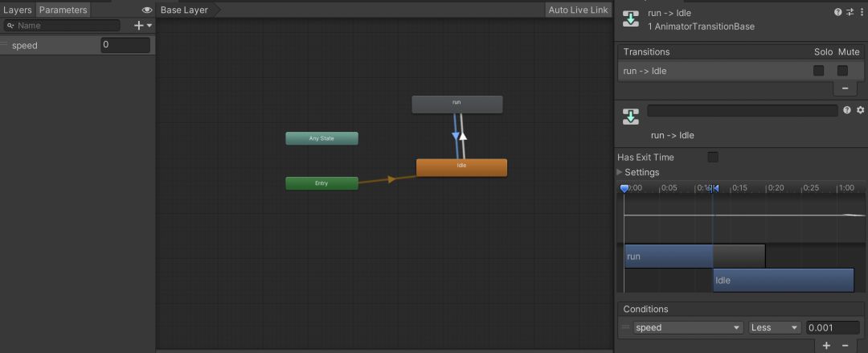
Task: Enable Solo for run -> Idle transition
Action: tap(818, 71)
